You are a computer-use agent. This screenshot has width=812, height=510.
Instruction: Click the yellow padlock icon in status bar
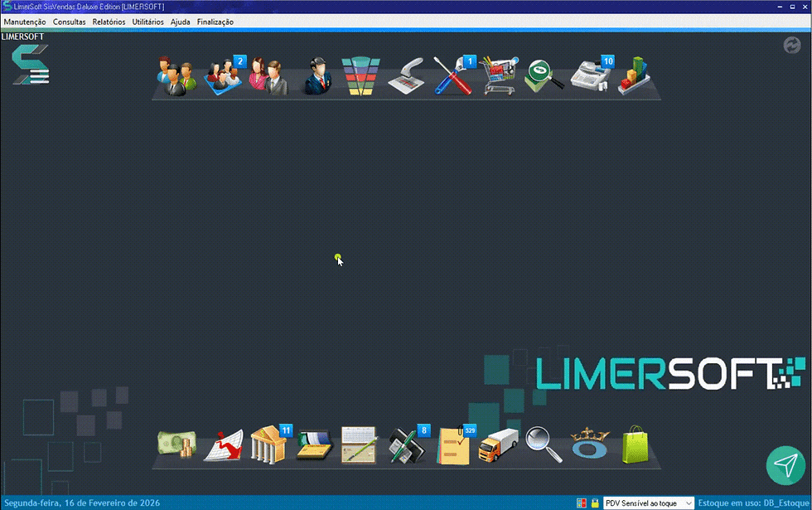pyautogui.click(x=595, y=503)
